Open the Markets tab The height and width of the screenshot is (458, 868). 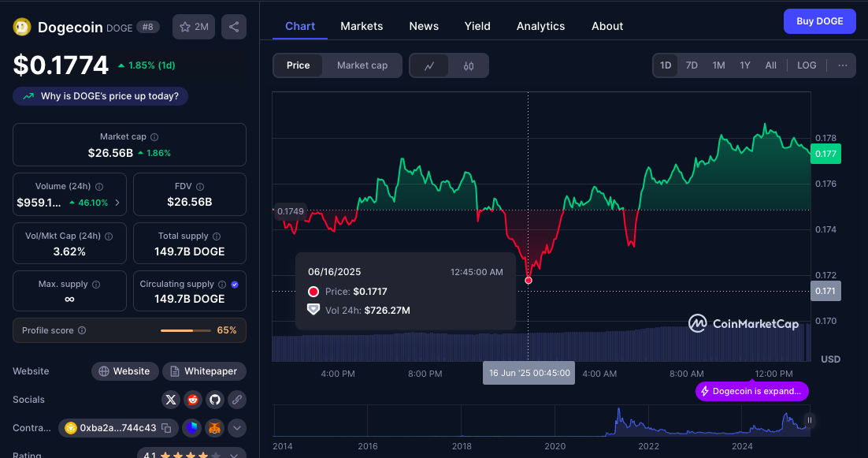click(x=362, y=26)
